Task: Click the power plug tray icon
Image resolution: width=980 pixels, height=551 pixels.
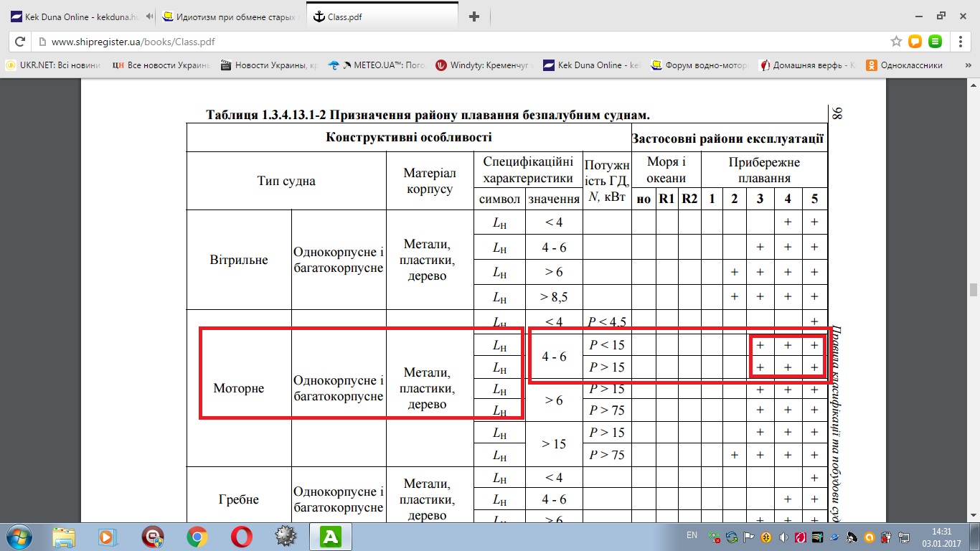Action: click(x=887, y=537)
